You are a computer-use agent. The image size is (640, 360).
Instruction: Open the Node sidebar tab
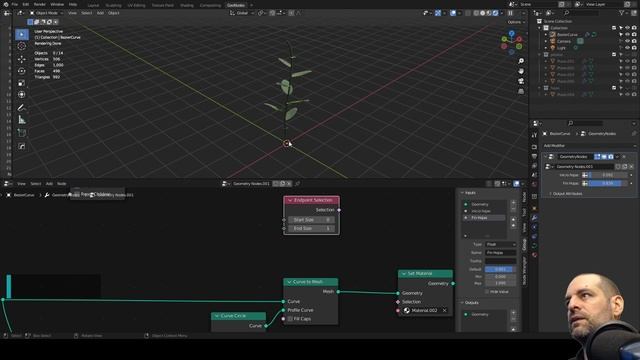click(524, 197)
